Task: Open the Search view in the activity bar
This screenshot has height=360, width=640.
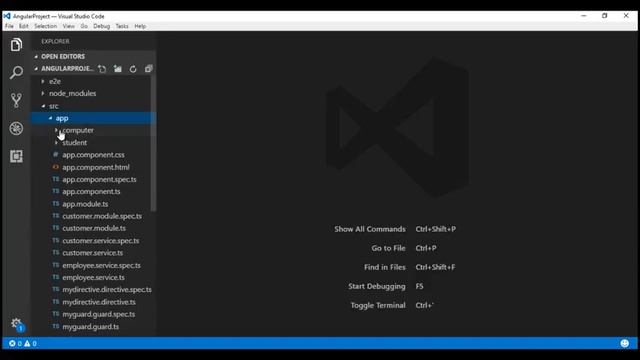Action: pyautogui.click(x=16, y=72)
